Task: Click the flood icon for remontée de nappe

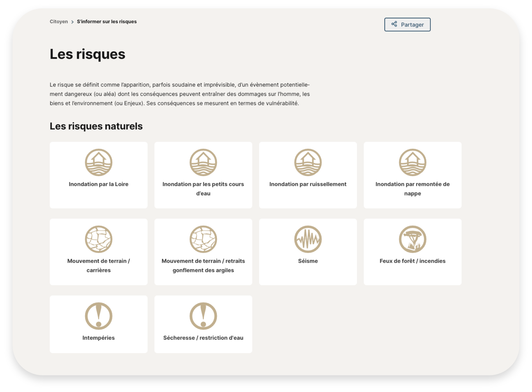Action: click(x=412, y=162)
